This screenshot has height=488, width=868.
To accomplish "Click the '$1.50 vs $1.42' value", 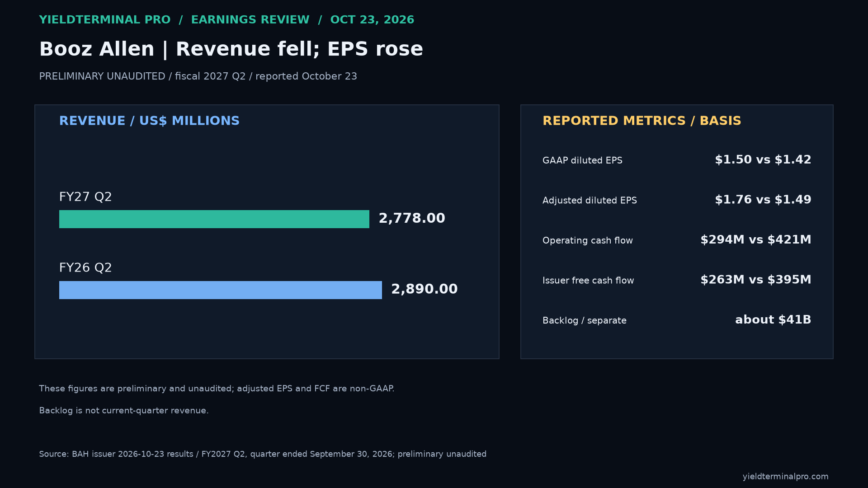I will click(x=763, y=160).
